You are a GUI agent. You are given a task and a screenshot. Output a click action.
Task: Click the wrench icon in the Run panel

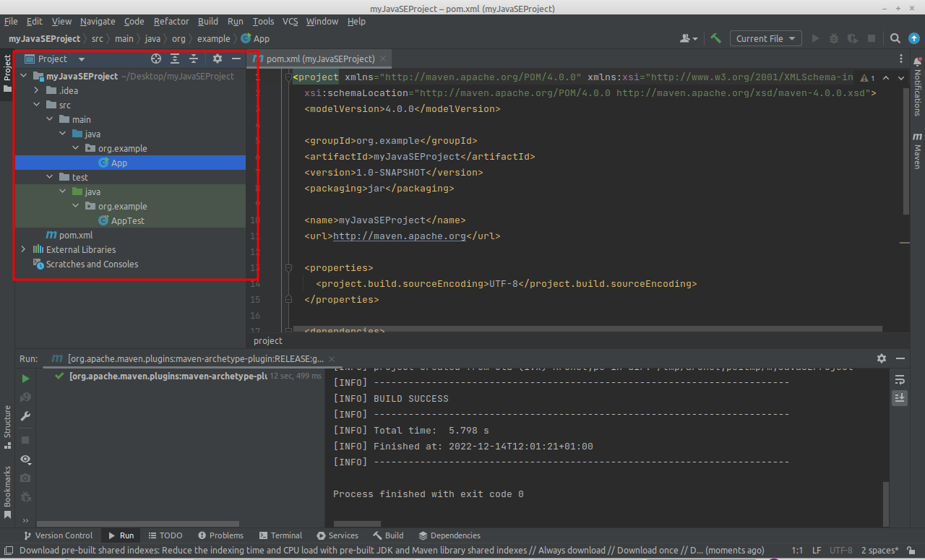[25, 415]
